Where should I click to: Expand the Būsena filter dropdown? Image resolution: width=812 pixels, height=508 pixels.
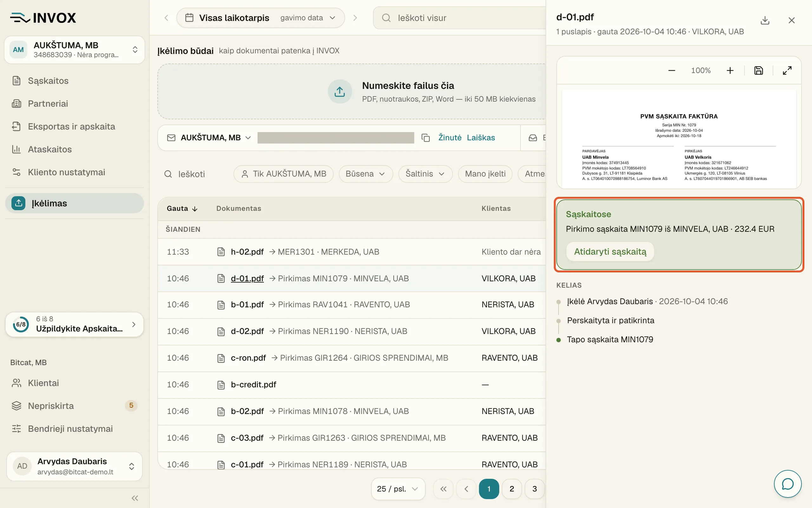(366, 174)
